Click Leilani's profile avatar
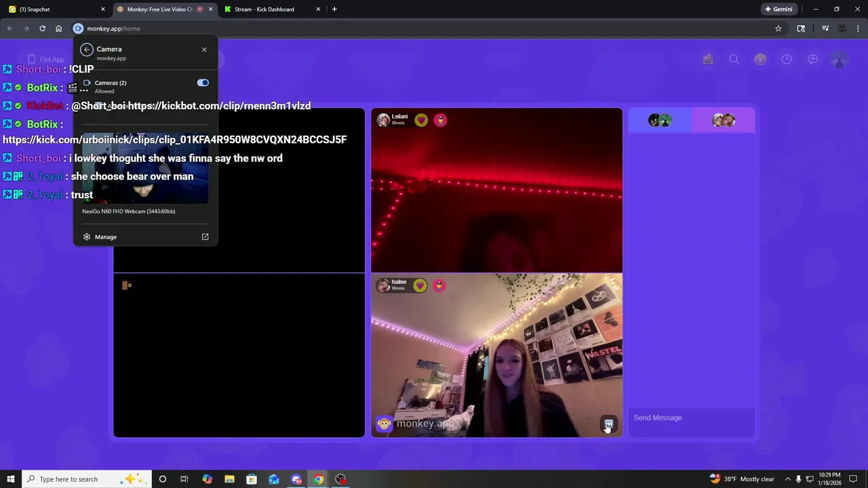 coord(383,120)
